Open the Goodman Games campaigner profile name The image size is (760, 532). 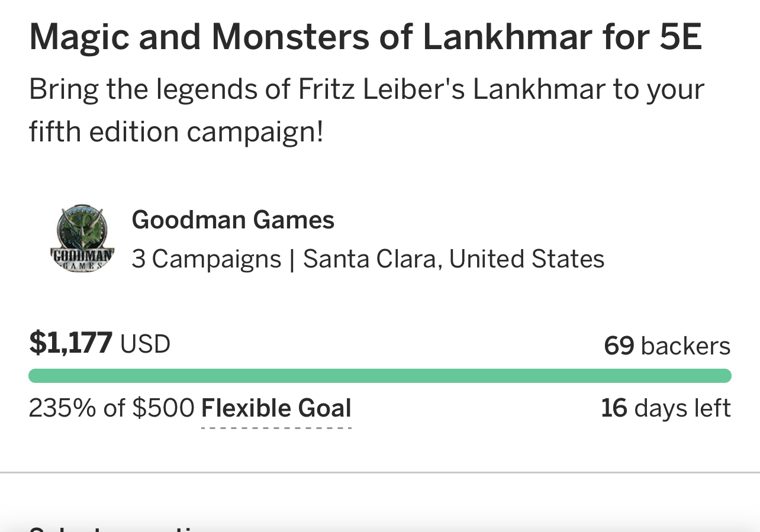click(233, 220)
